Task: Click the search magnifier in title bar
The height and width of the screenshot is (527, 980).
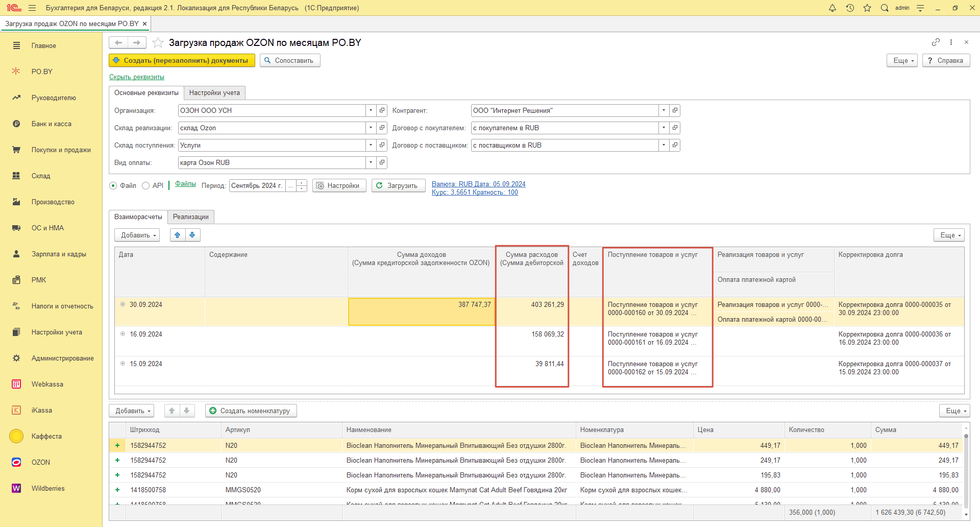Action: pos(885,8)
